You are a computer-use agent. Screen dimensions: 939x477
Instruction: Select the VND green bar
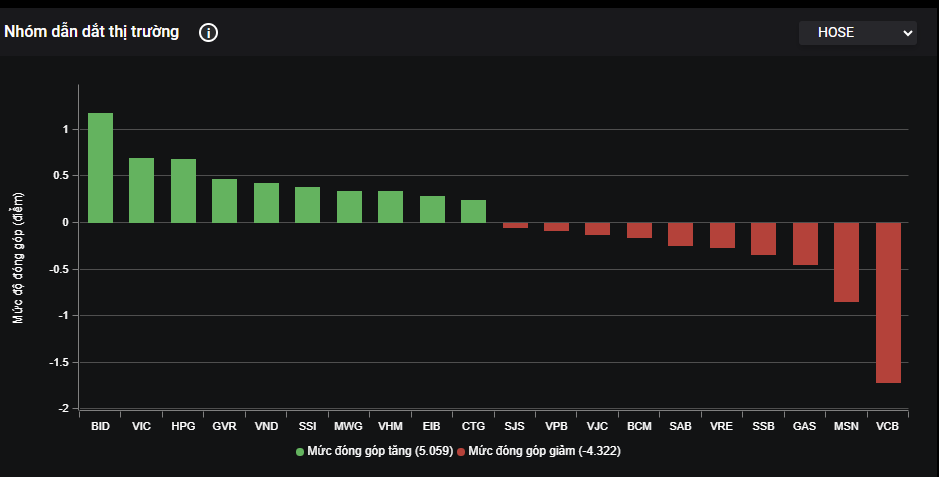(x=266, y=203)
